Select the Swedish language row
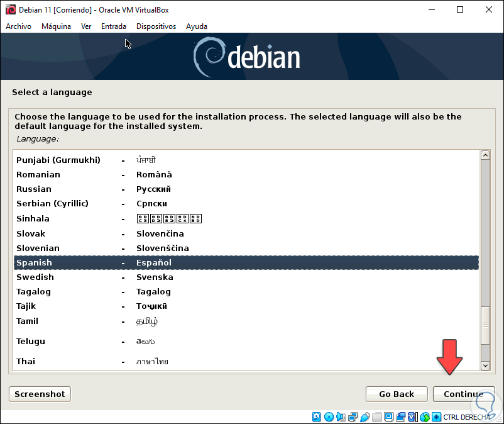This screenshot has height=424, width=504. pyautogui.click(x=246, y=277)
